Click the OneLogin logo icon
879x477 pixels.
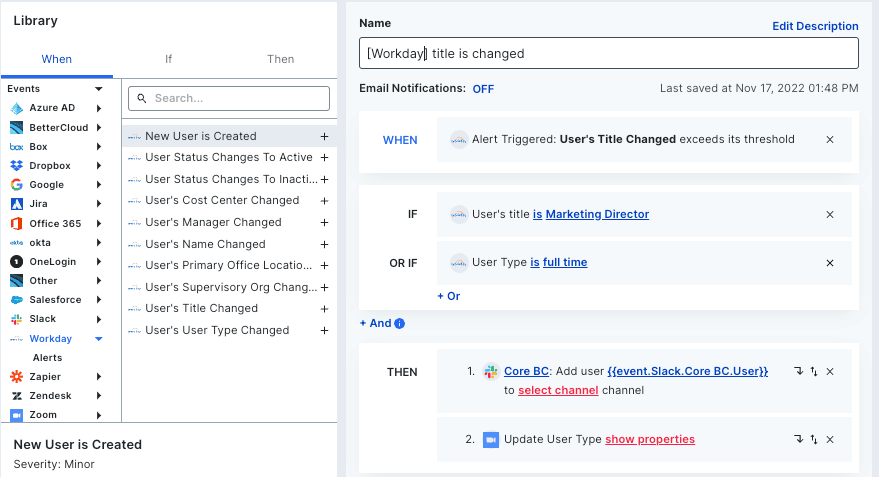17,262
